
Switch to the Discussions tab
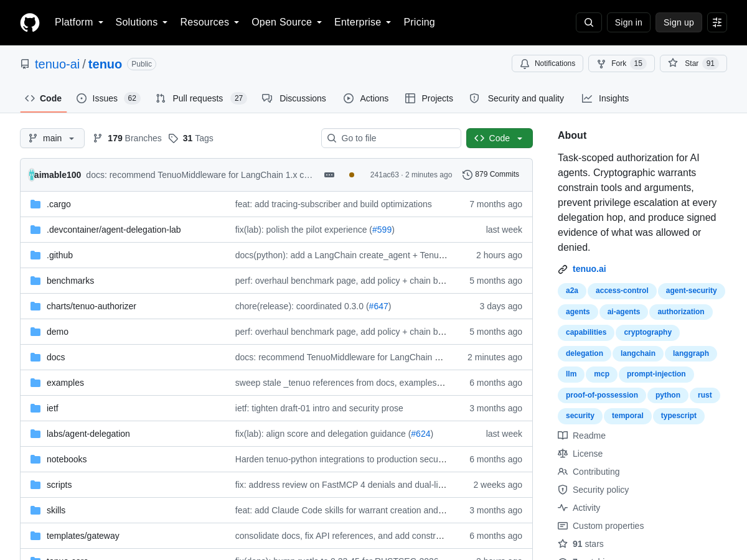(294, 98)
